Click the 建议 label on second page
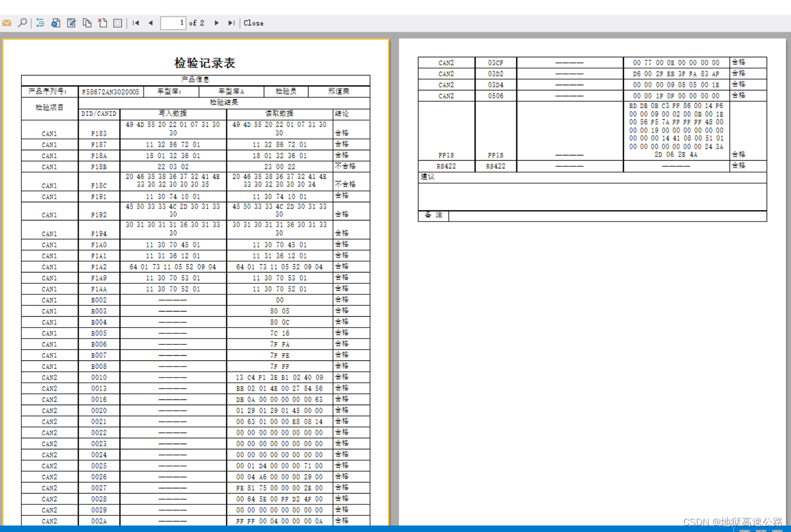 [427, 177]
